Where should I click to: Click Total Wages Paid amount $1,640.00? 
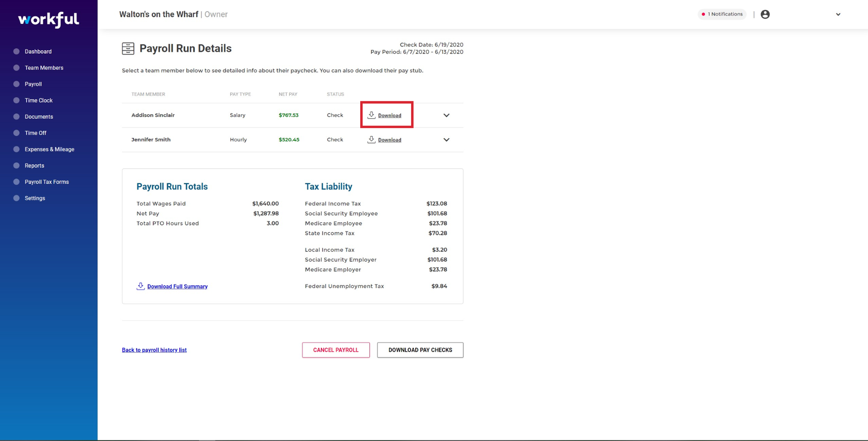tap(266, 204)
